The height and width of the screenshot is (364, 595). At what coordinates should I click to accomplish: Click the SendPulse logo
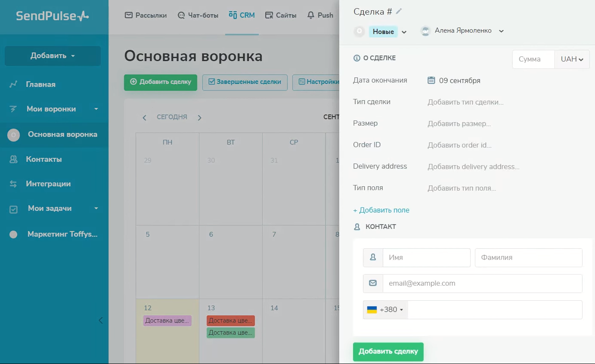[x=53, y=16]
